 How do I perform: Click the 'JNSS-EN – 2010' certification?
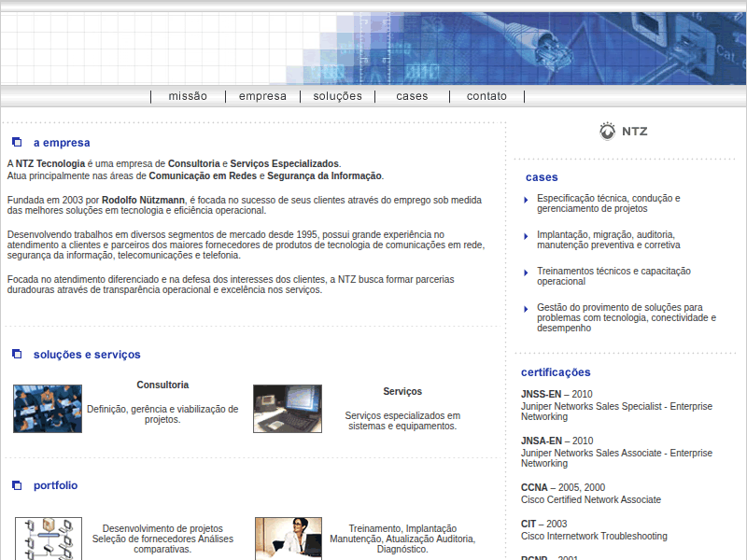pos(557,394)
